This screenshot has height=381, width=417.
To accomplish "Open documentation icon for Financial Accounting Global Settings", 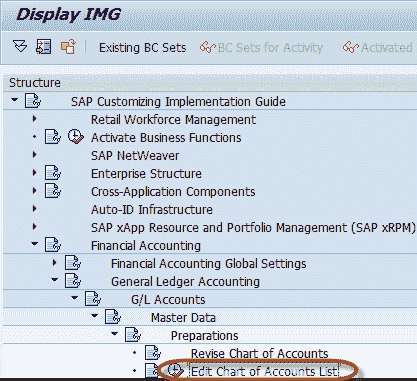I will click(73, 263).
